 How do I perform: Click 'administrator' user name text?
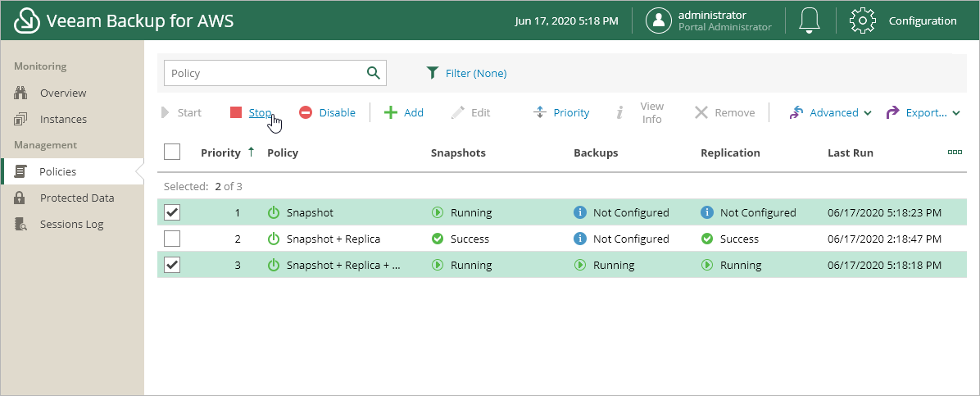(x=712, y=15)
